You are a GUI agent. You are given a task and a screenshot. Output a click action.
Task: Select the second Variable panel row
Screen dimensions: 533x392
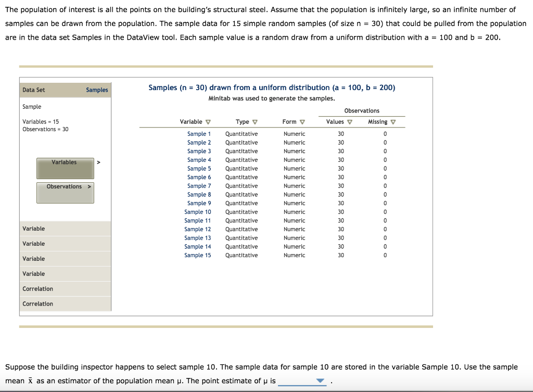click(x=65, y=244)
